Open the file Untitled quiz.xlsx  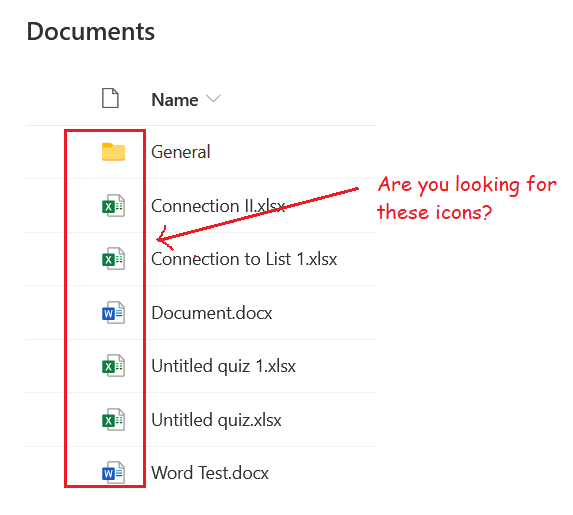click(x=216, y=420)
